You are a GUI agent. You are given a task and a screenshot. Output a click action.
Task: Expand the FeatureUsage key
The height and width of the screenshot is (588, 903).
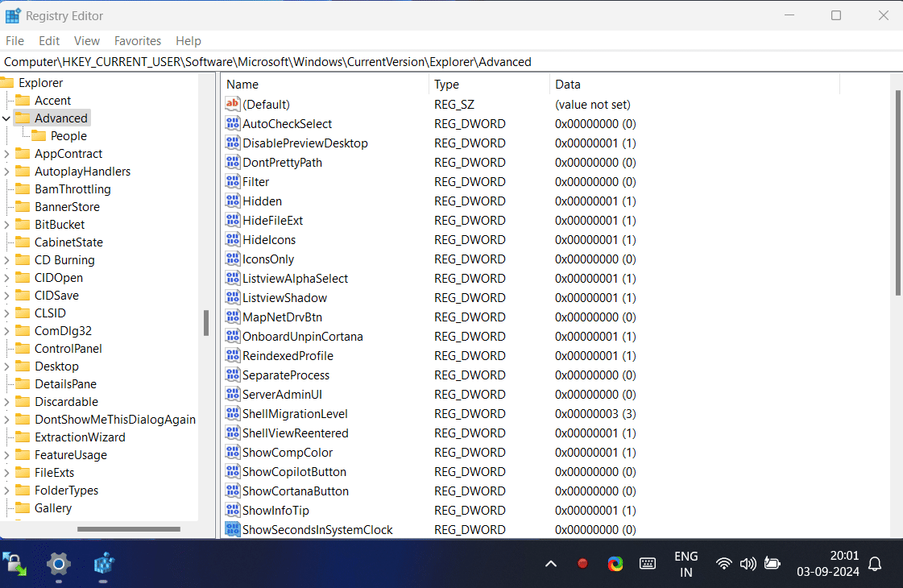coord(6,455)
